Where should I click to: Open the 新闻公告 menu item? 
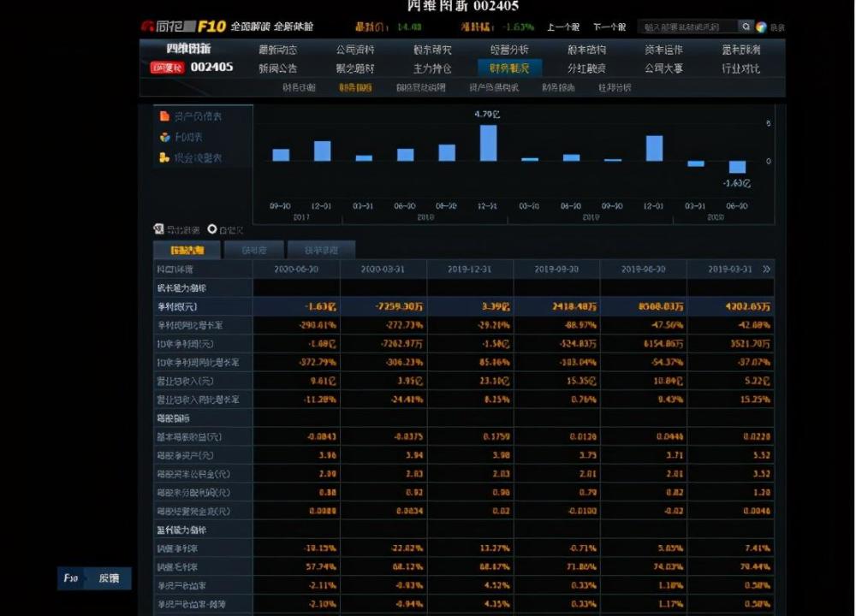pyautogui.click(x=278, y=68)
